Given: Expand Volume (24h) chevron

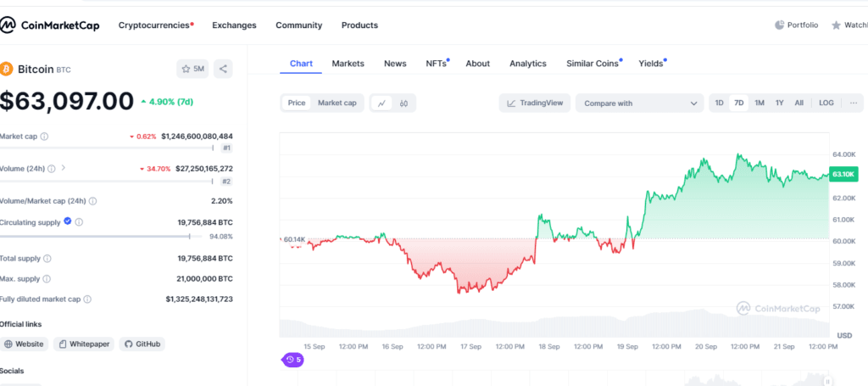Looking at the screenshot, I should (63, 168).
